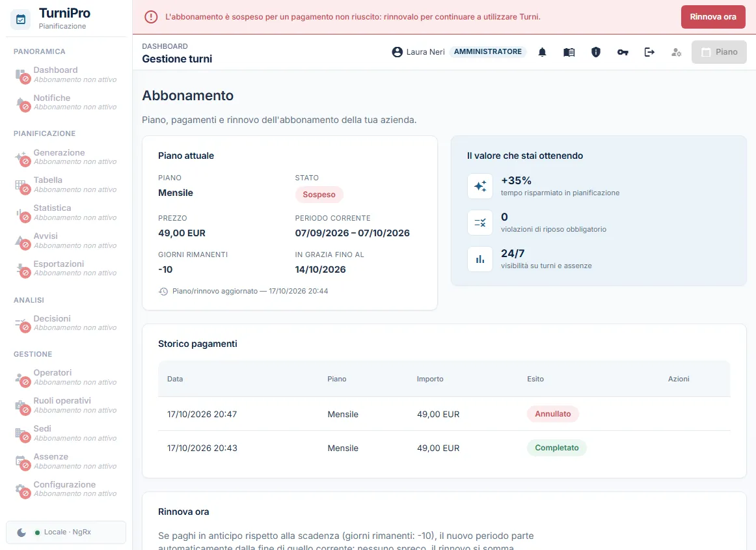Click the Piano column header in table
The image size is (756, 550).
tap(336, 379)
